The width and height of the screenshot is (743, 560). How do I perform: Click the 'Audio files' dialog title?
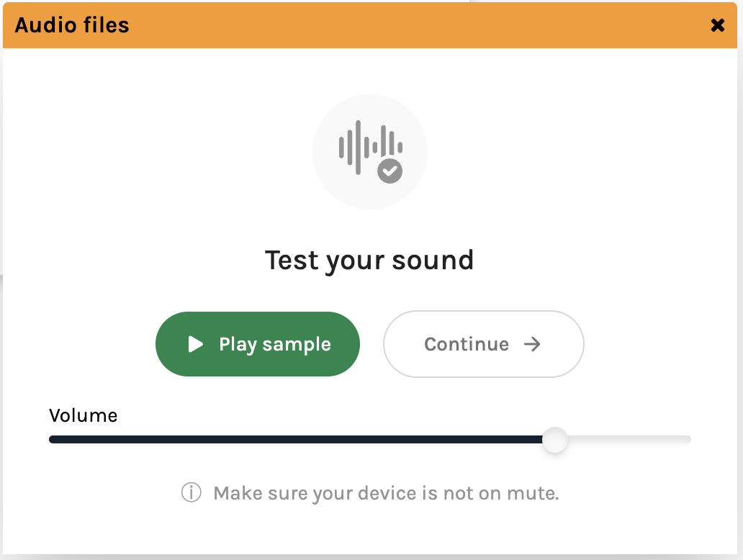72,26
